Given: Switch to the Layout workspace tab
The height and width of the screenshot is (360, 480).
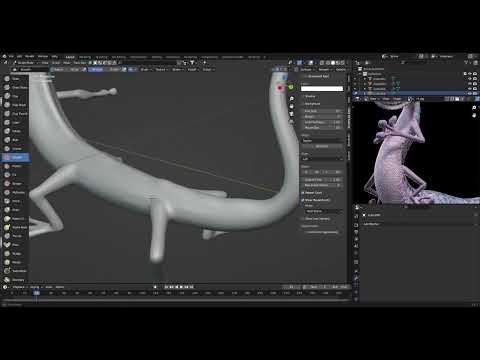Looking at the screenshot, I should point(70,57).
